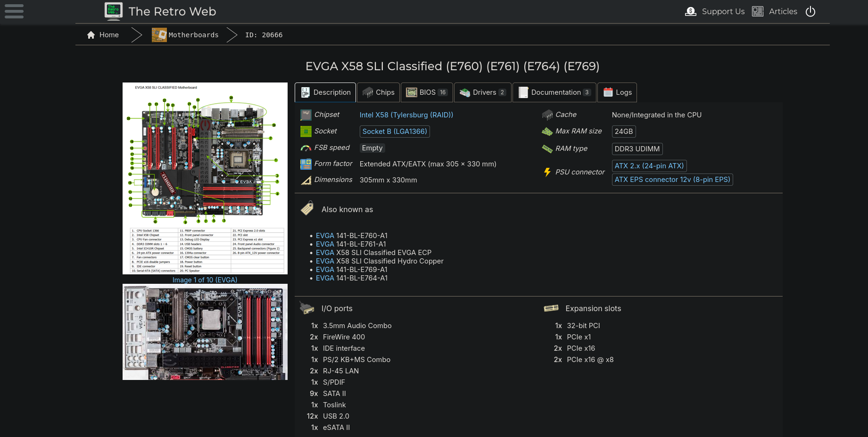Open ATX 2.x (24-pin ATX) connector link

point(649,166)
